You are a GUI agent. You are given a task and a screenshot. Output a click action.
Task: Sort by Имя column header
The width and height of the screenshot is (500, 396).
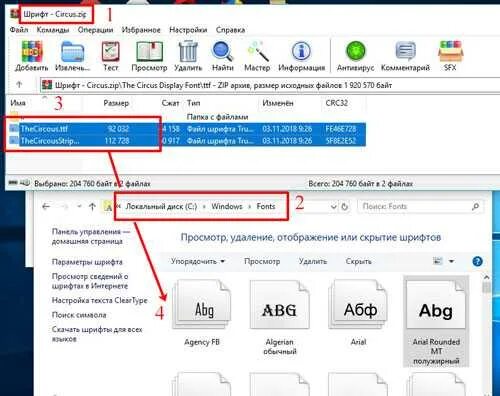[18, 103]
